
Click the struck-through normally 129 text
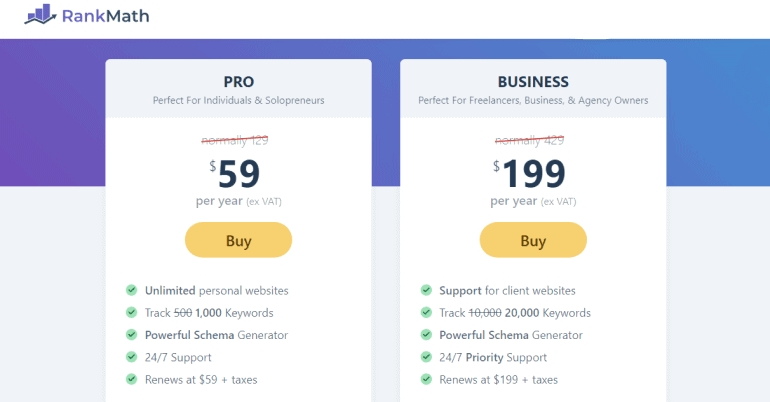click(x=235, y=140)
